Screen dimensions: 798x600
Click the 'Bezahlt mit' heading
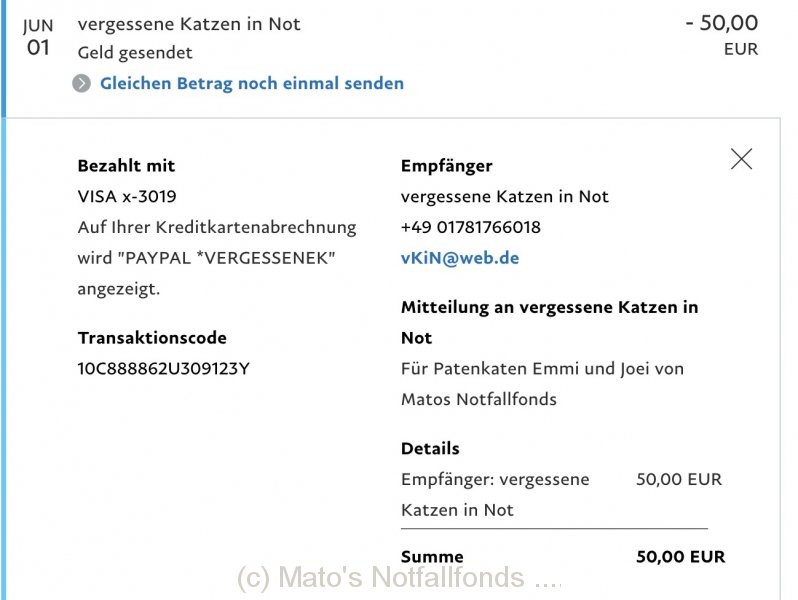[x=126, y=165]
